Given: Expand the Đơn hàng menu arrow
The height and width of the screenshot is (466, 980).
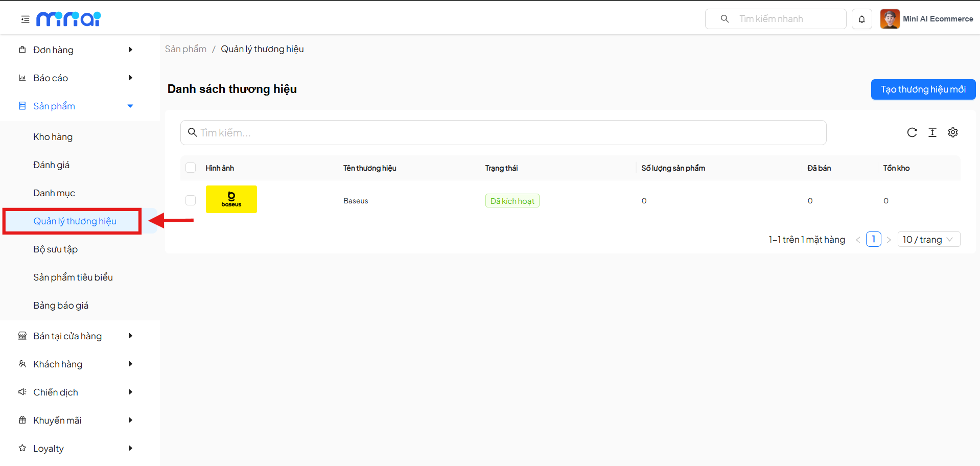Looking at the screenshot, I should pos(130,50).
